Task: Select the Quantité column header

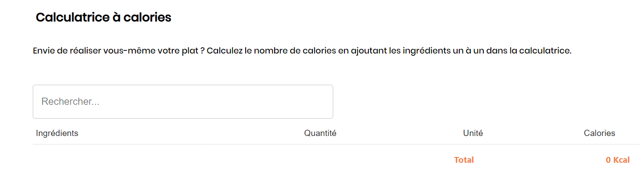Action: pyautogui.click(x=320, y=133)
